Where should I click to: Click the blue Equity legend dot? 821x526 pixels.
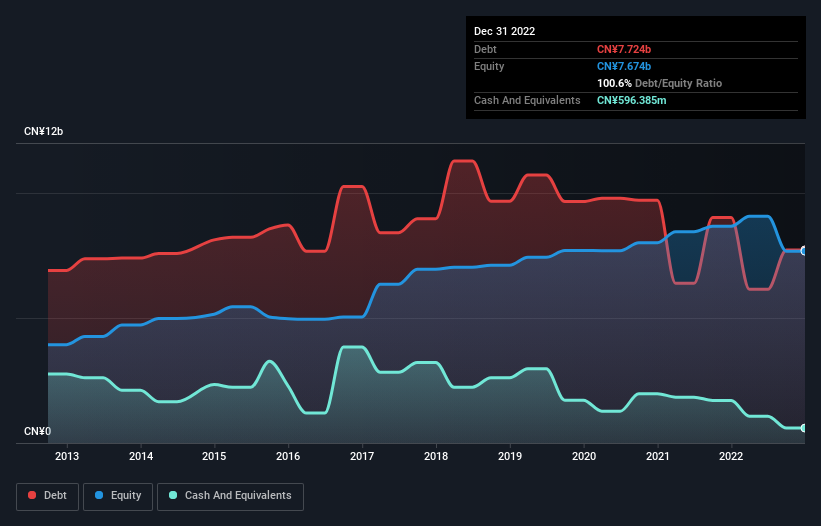point(99,495)
